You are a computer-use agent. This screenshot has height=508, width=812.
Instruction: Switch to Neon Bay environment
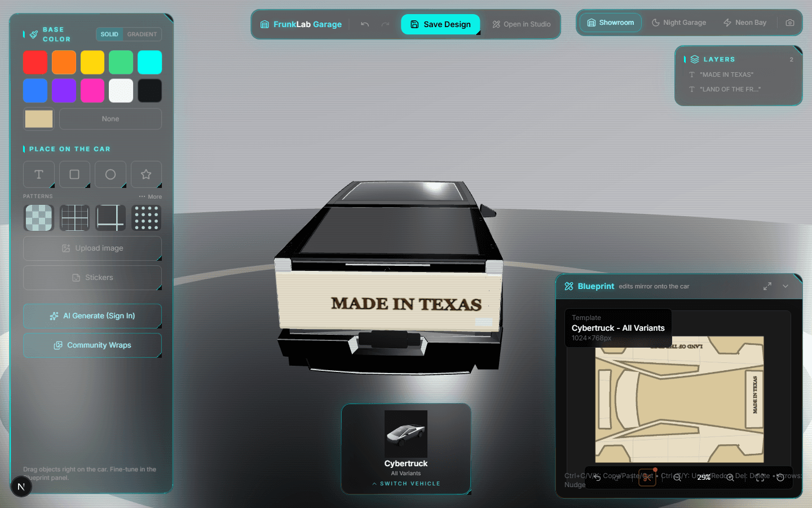745,23
